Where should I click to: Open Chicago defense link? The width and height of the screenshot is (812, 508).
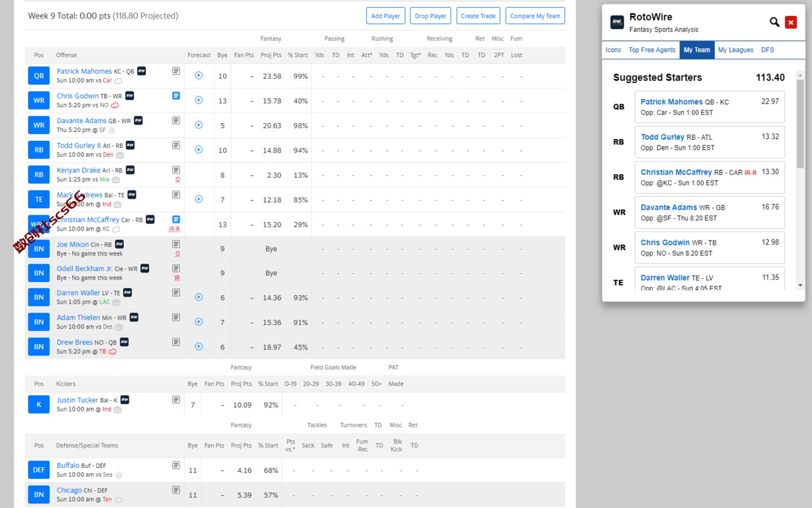[x=69, y=490]
